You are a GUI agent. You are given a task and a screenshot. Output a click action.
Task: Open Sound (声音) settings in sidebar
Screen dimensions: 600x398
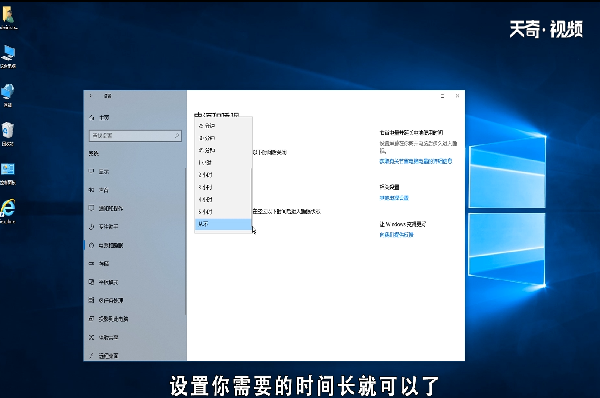(134, 190)
